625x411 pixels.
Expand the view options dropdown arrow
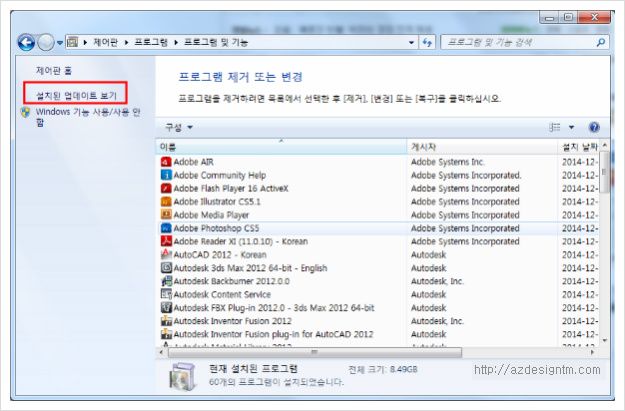pos(571,127)
